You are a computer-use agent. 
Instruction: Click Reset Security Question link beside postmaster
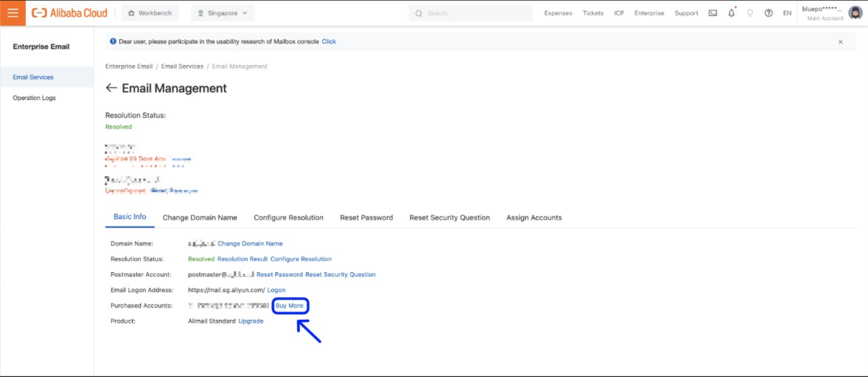(340, 275)
